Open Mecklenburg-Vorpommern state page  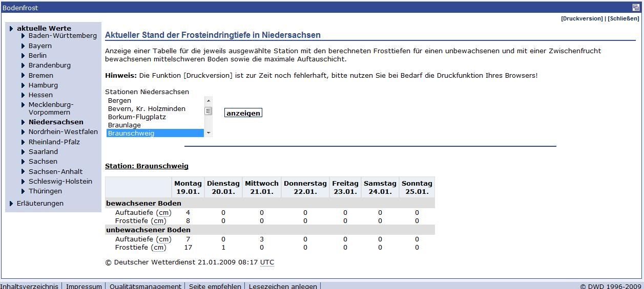(51, 108)
